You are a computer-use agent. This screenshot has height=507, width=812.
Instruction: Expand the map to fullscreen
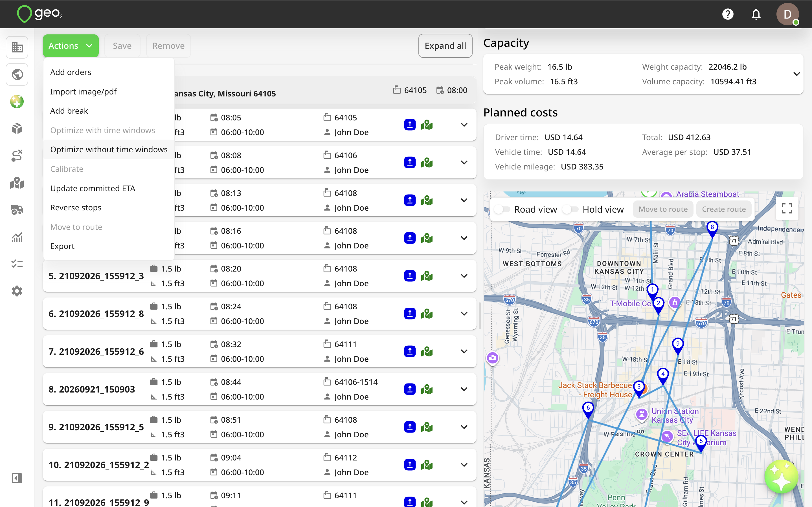tap(787, 209)
